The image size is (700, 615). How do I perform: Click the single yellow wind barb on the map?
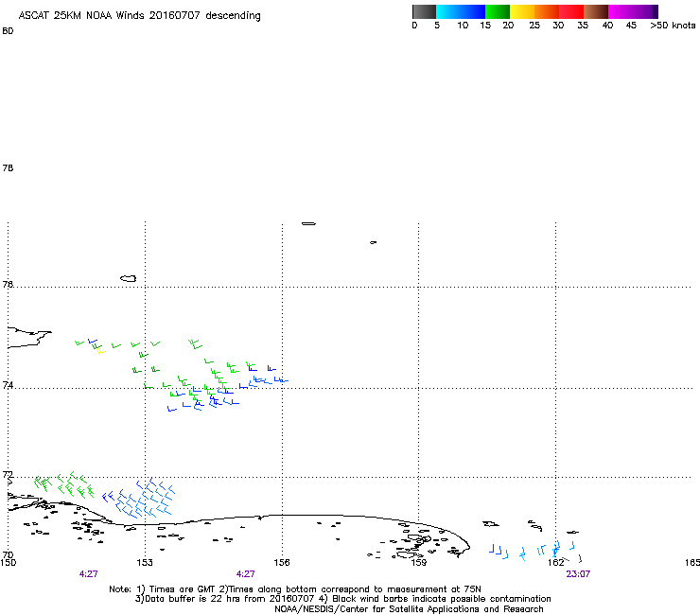101,351
